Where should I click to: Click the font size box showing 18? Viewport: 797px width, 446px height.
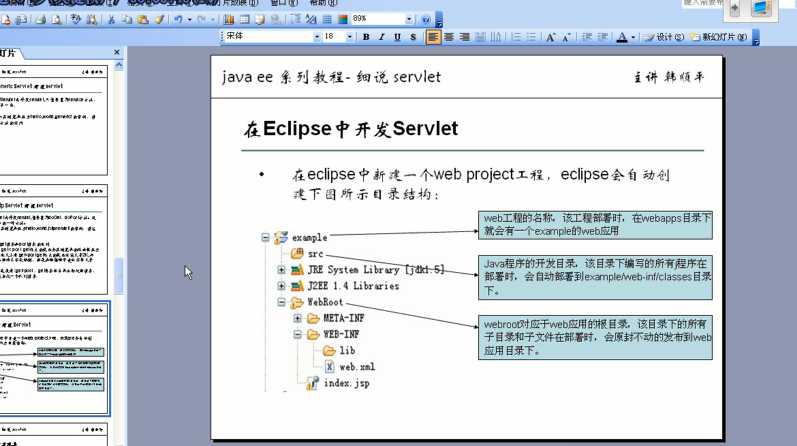(x=333, y=37)
